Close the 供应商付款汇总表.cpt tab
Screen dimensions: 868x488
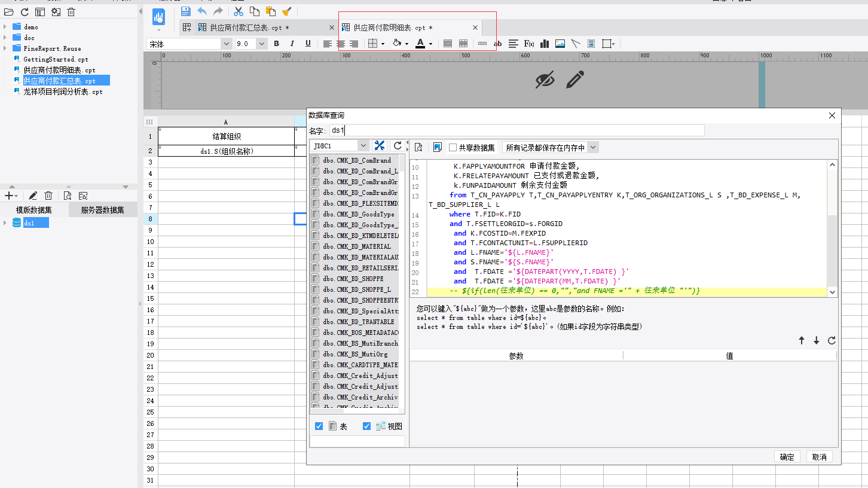click(x=332, y=28)
